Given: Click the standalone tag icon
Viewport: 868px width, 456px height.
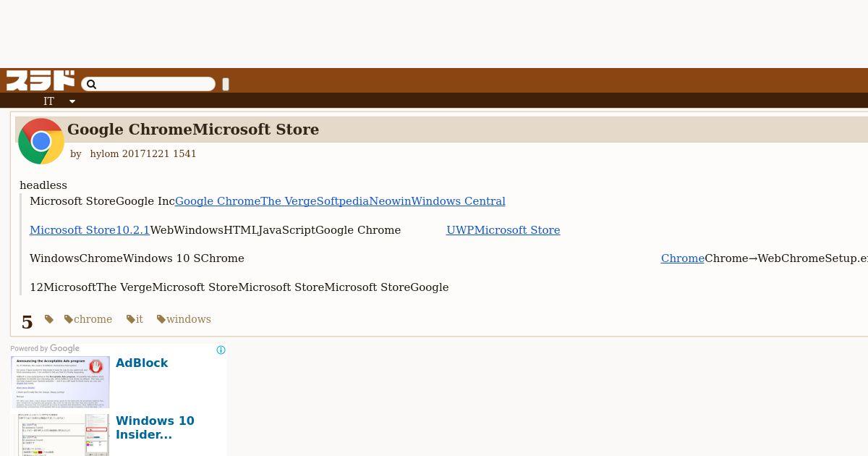Looking at the screenshot, I should tap(49, 319).
